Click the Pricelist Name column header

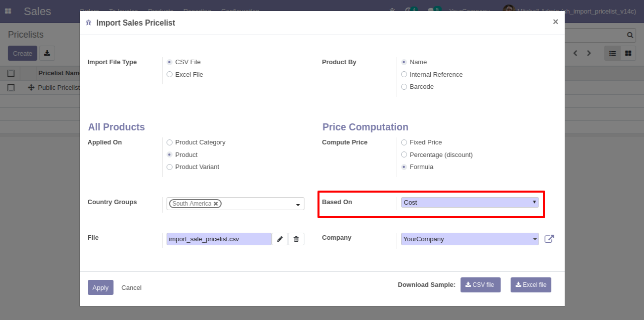pos(59,73)
